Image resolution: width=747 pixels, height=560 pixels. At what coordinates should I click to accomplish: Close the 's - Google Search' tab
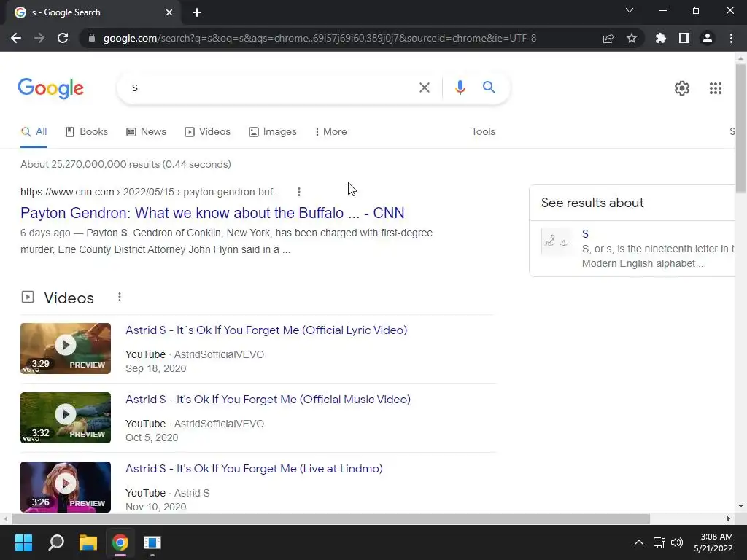pos(169,12)
